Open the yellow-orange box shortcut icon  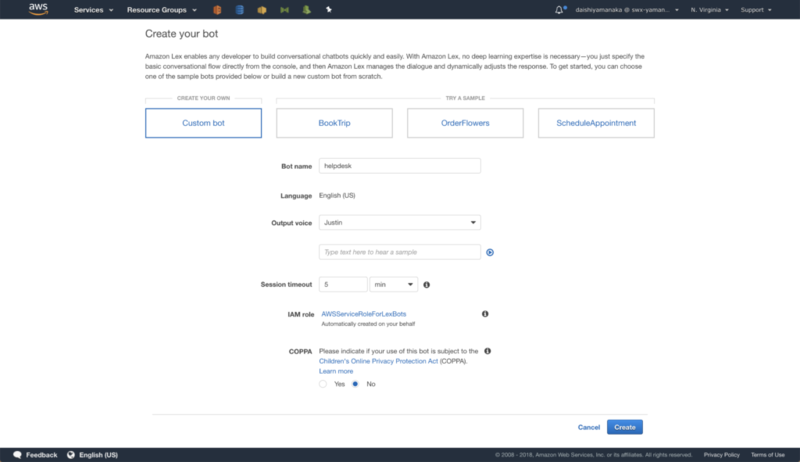(x=262, y=10)
